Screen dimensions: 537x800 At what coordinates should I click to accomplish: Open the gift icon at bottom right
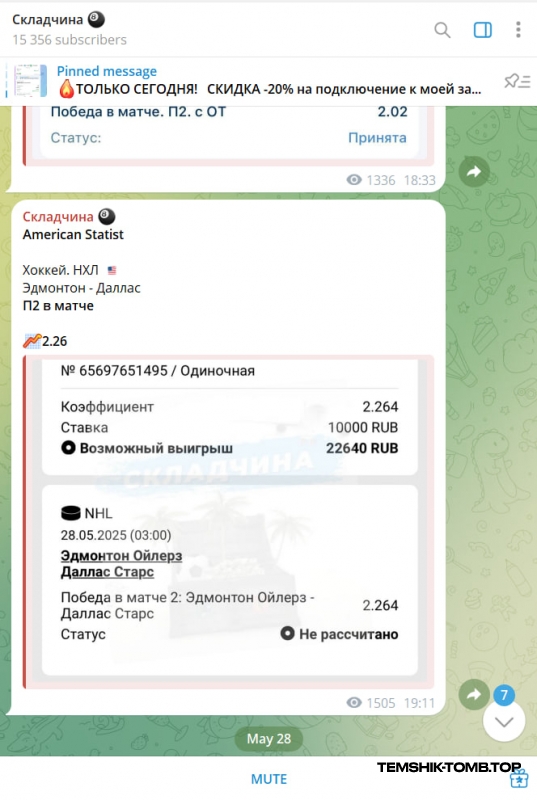coord(519,779)
